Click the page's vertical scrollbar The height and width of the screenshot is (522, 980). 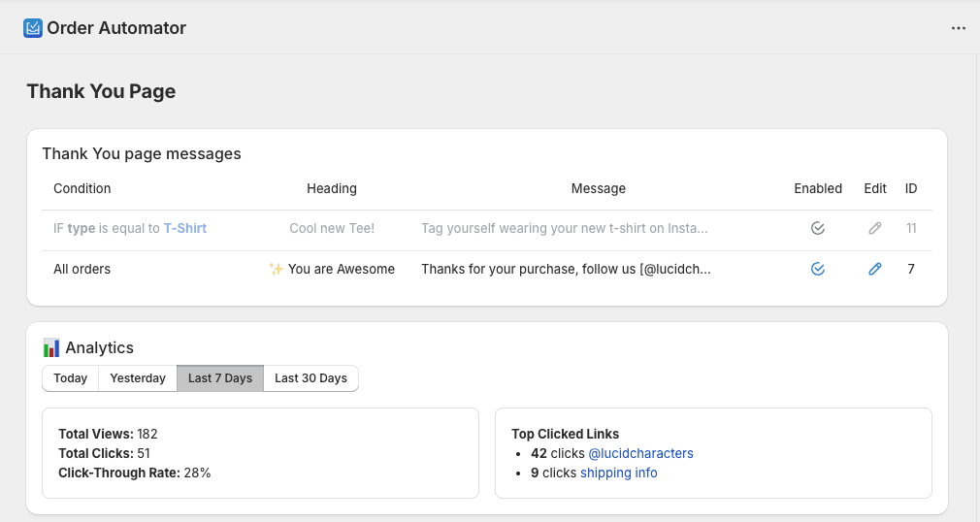pyautogui.click(x=975, y=291)
